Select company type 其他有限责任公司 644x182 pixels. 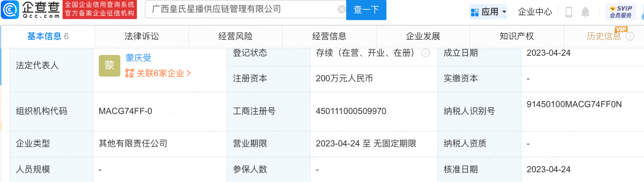pos(133,143)
